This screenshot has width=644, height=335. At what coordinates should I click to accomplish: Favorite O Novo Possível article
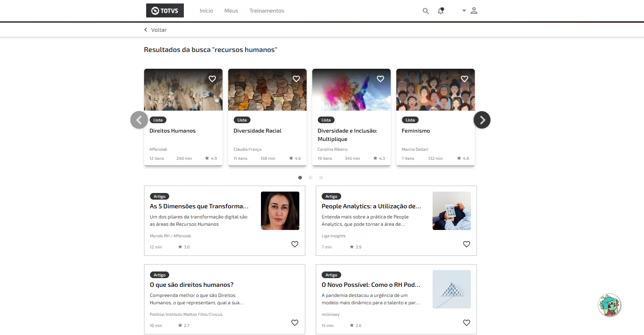coord(466,323)
